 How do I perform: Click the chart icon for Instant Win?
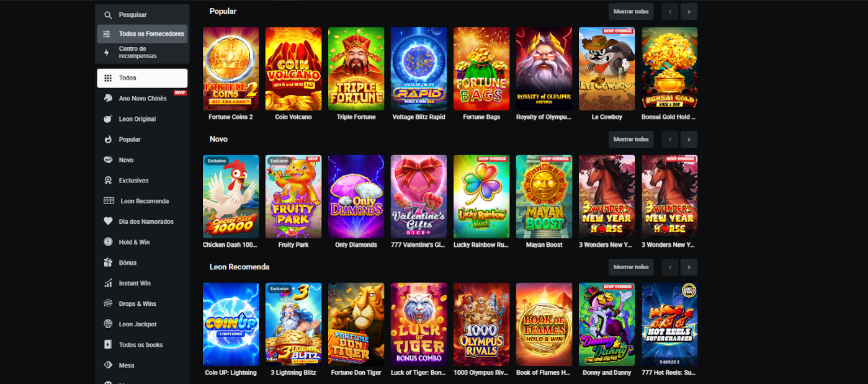108,283
